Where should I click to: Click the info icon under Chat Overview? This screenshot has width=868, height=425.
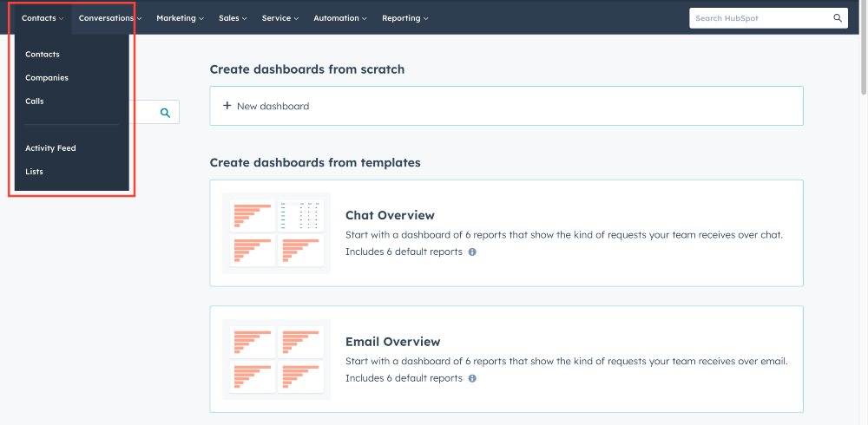point(472,252)
